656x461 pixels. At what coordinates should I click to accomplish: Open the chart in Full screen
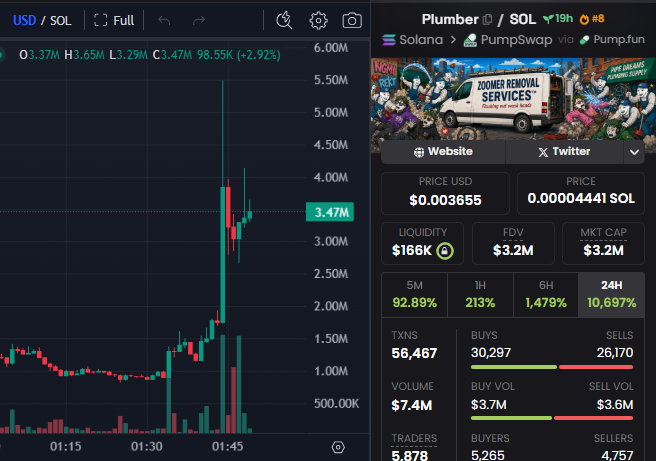pos(114,20)
